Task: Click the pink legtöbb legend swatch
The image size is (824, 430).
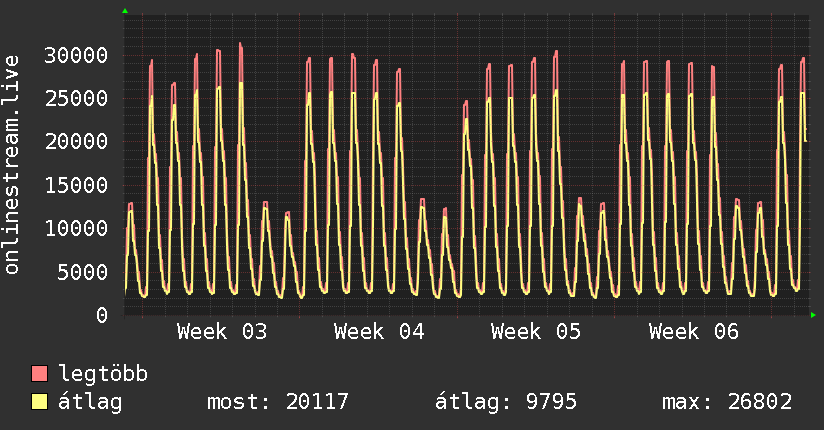Action: [x=39, y=373]
